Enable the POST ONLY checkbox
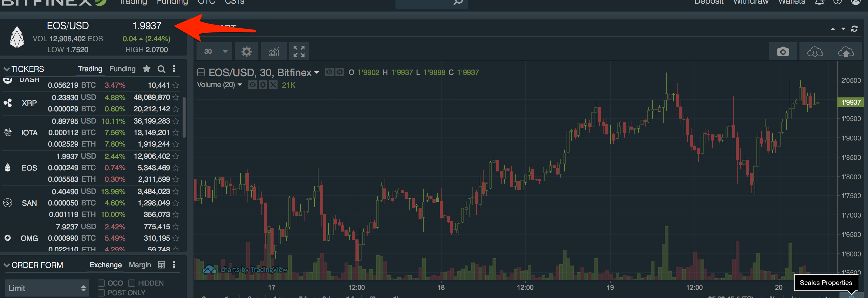Screen dimensions: 868x298 (x=101, y=293)
